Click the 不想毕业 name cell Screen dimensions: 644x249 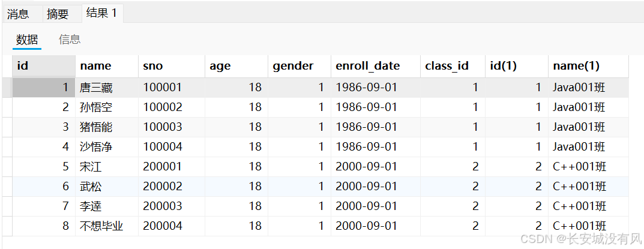pos(101,226)
